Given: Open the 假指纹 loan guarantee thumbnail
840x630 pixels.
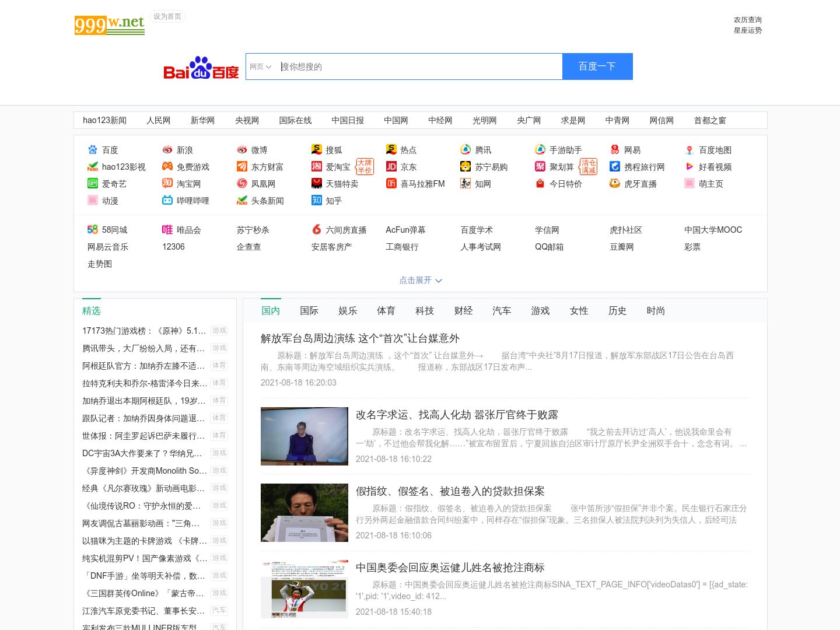Looking at the screenshot, I should click(304, 513).
